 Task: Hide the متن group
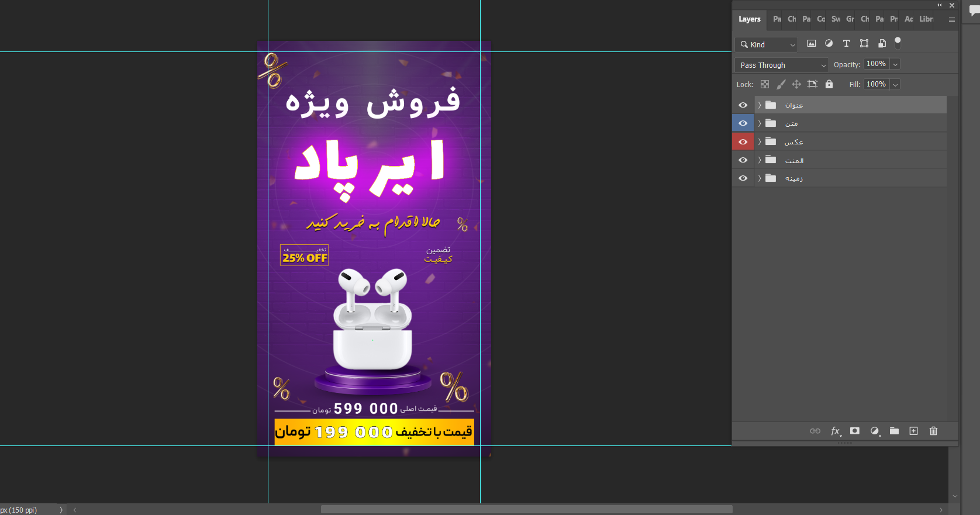743,123
